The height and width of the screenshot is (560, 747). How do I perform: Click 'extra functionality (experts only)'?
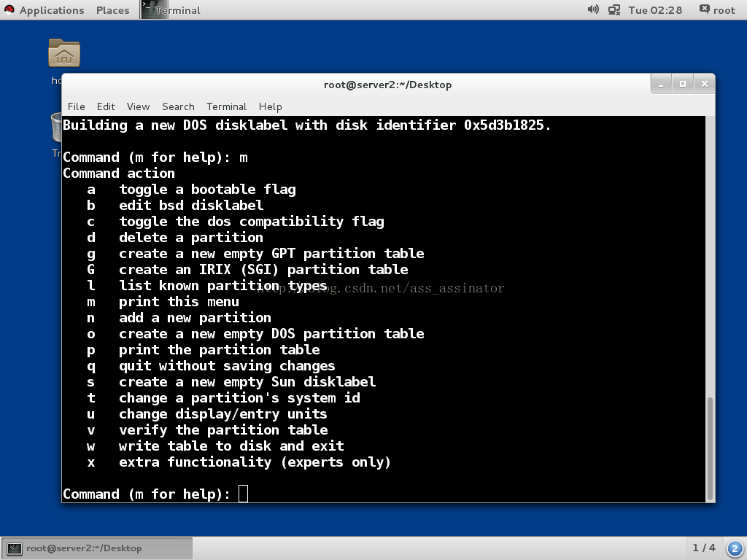255,462
